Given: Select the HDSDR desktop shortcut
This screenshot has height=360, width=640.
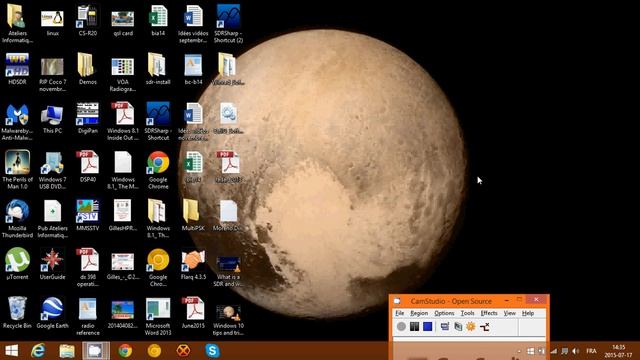Looking at the screenshot, I should pyautogui.click(x=17, y=69).
